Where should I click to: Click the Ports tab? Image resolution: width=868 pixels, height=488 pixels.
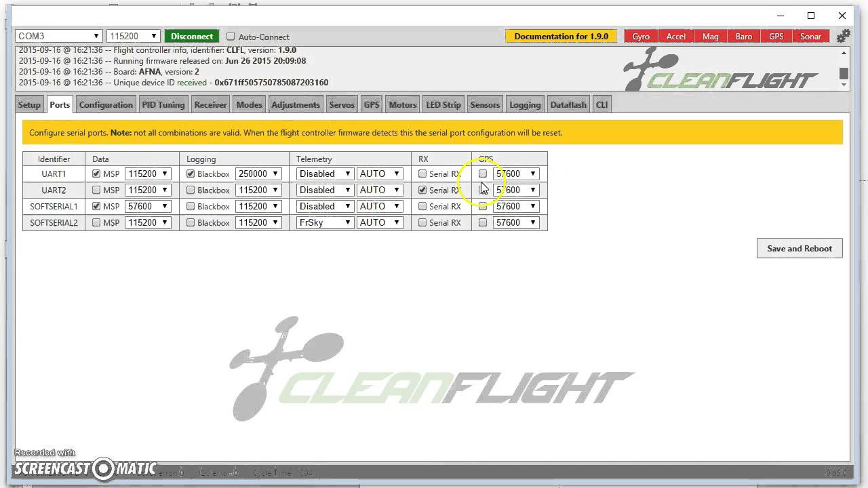pos(60,105)
